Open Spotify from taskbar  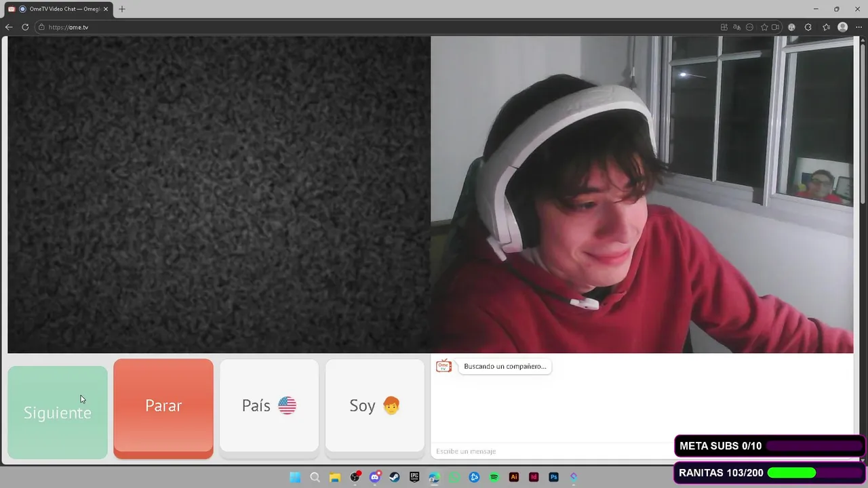pos(494,477)
